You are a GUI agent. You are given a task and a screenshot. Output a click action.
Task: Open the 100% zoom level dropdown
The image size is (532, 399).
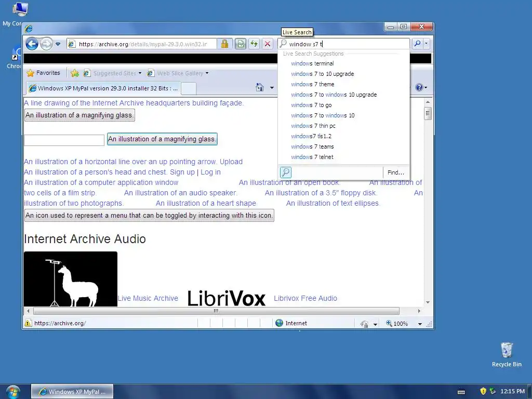(x=420, y=324)
